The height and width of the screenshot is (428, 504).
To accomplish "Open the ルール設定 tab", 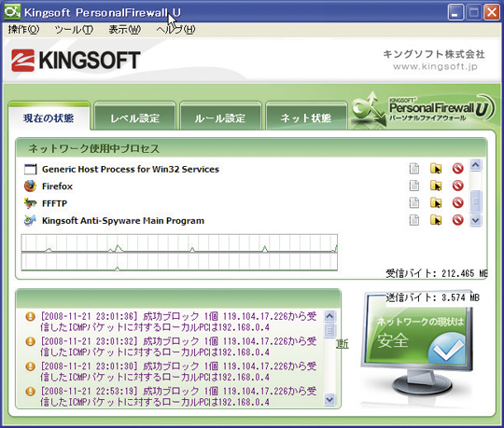I will [x=220, y=118].
